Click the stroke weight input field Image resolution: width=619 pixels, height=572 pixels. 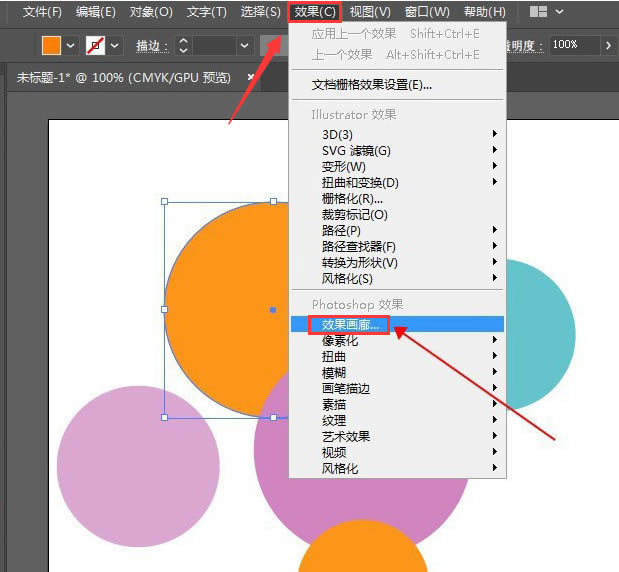(x=214, y=45)
